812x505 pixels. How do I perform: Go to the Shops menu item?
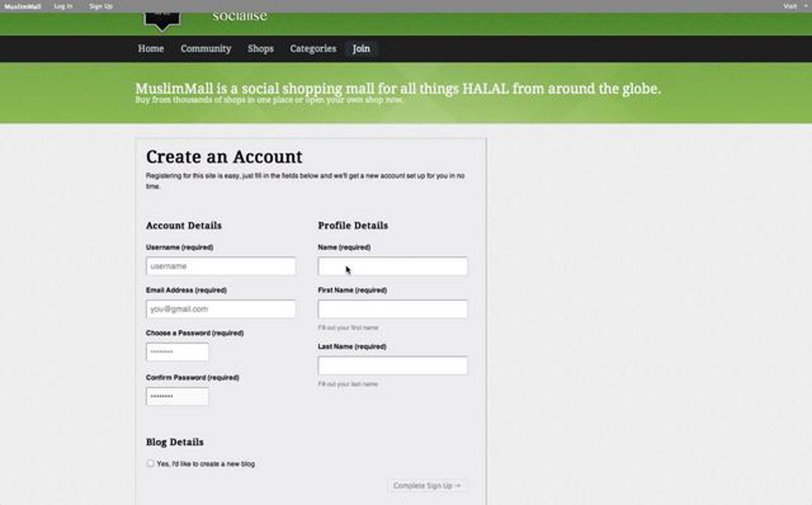[261, 49]
